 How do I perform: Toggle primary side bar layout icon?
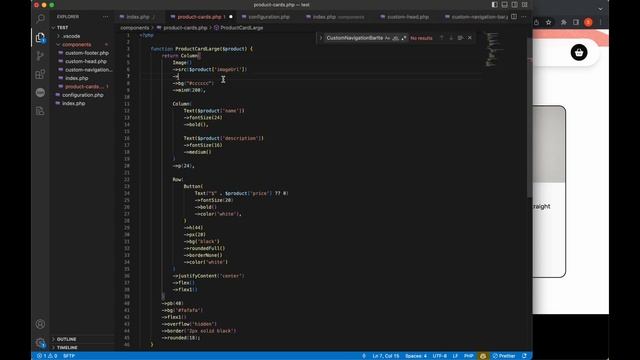click(494, 5)
